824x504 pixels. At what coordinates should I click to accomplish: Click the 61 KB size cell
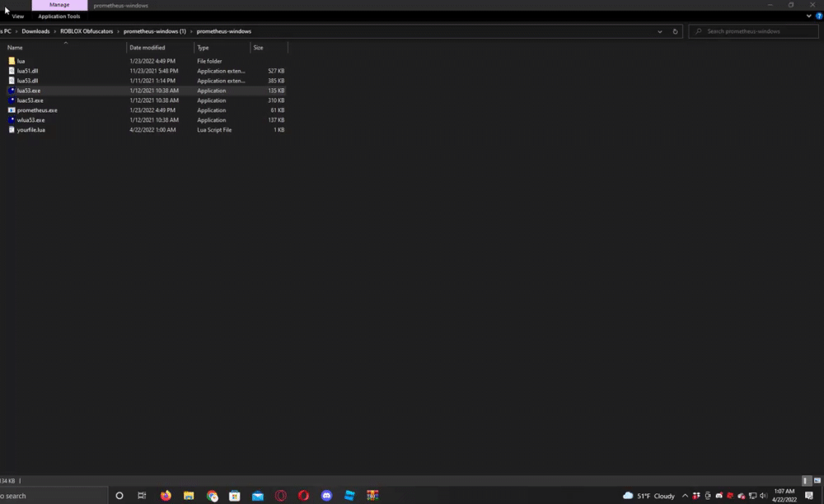pyautogui.click(x=278, y=110)
